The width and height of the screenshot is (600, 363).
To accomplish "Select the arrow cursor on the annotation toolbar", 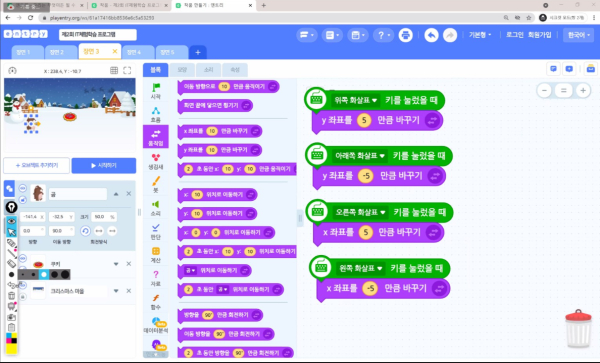I will pyautogui.click(x=11, y=232).
